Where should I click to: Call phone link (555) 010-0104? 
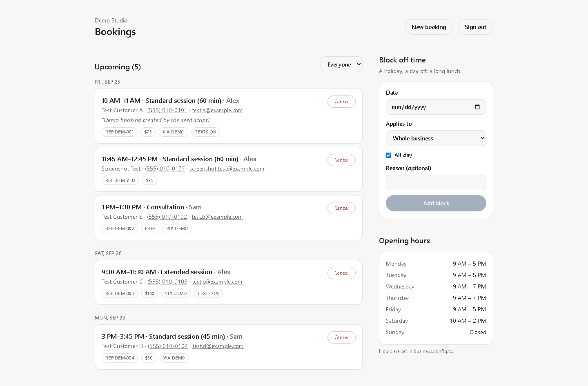168,346
